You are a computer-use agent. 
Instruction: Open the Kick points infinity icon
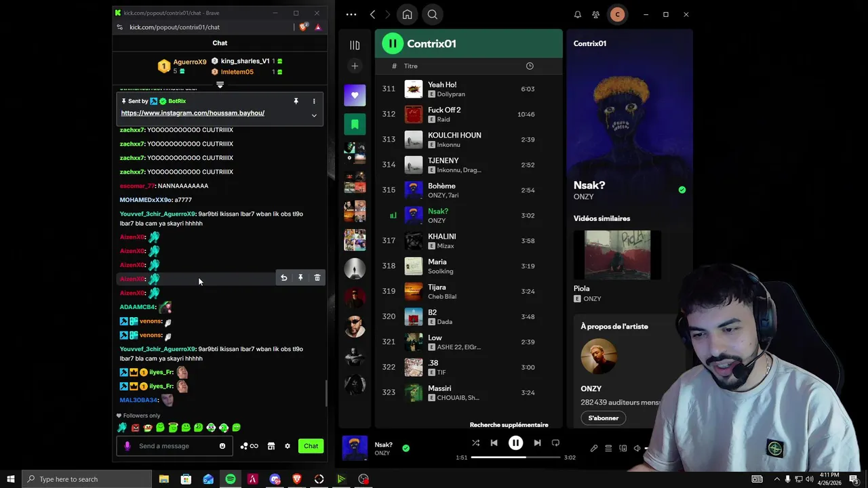pyautogui.click(x=249, y=446)
